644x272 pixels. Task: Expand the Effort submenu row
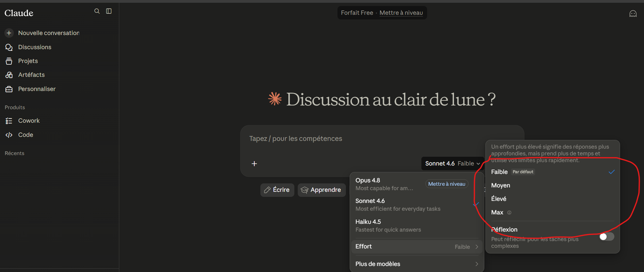(x=417, y=247)
